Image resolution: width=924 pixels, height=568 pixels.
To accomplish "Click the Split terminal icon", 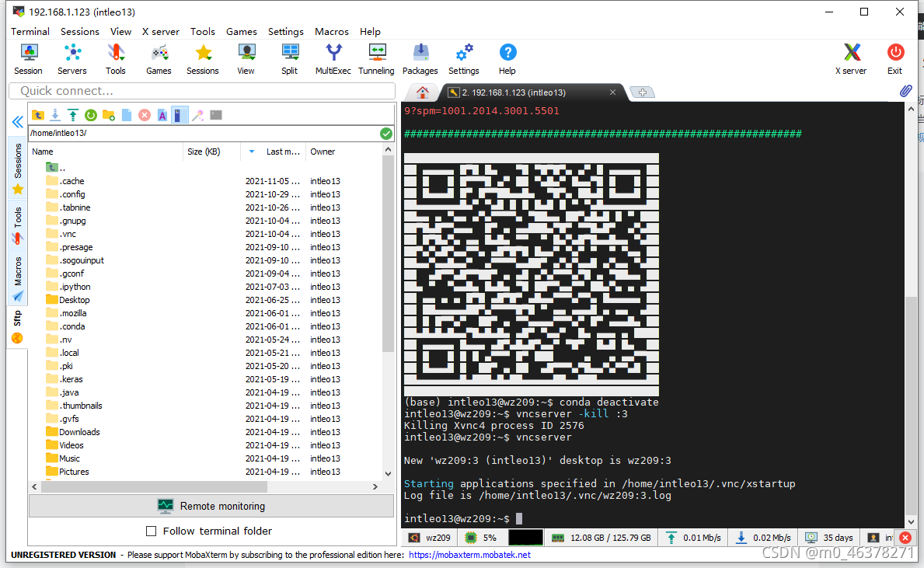I will (x=289, y=58).
